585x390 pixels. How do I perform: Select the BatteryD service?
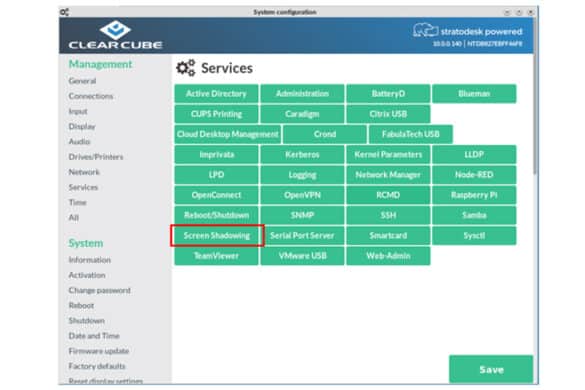point(388,94)
